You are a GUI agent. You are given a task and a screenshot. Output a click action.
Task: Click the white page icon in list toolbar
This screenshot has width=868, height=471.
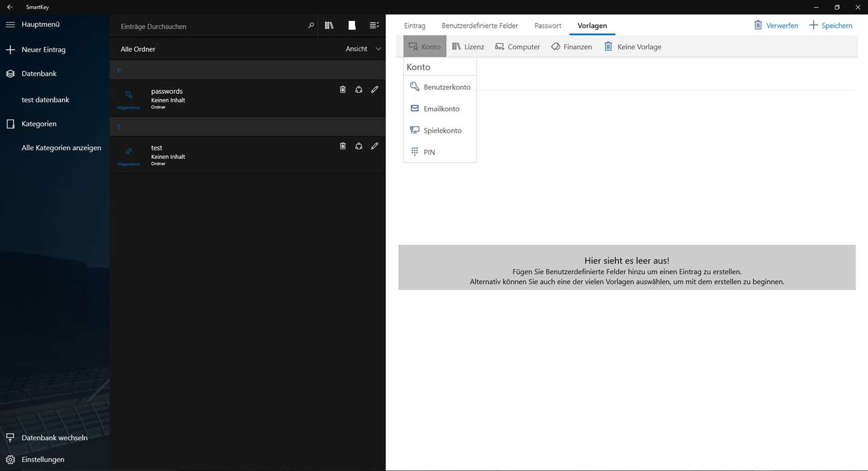pos(352,25)
